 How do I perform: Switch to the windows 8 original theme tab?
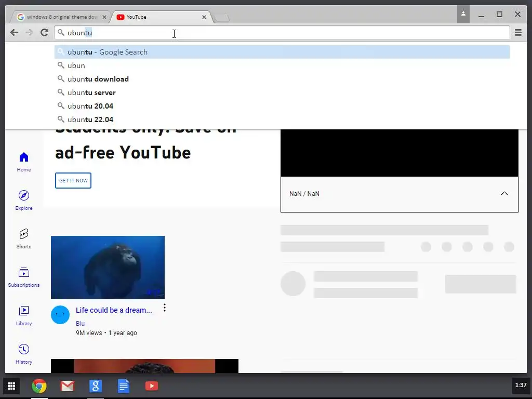pos(61,17)
